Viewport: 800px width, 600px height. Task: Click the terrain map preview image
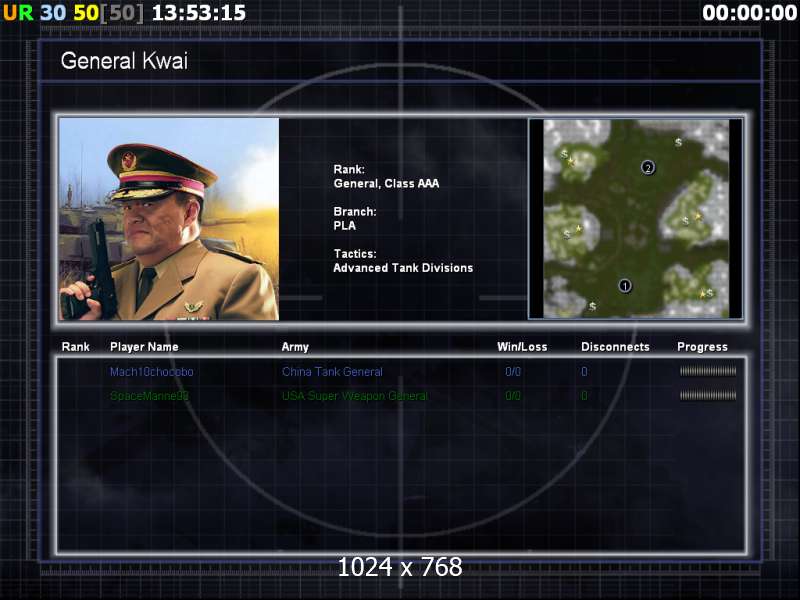tap(636, 219)
